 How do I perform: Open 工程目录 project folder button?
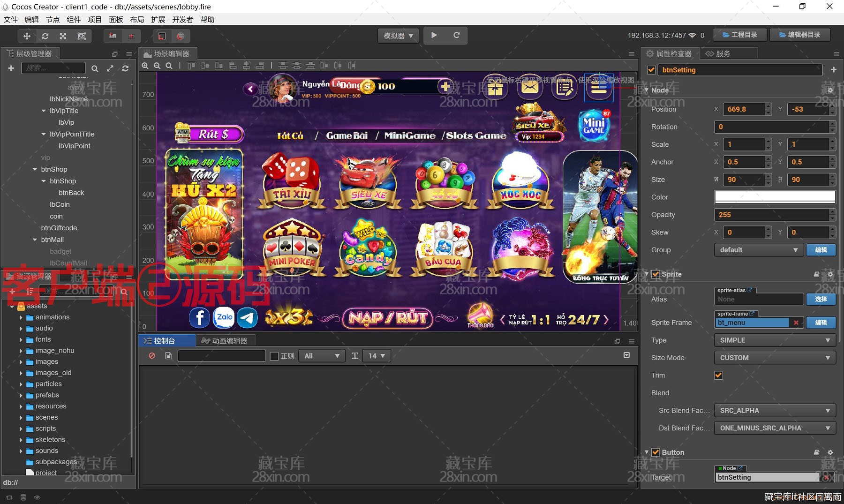[x=740, y=35]
